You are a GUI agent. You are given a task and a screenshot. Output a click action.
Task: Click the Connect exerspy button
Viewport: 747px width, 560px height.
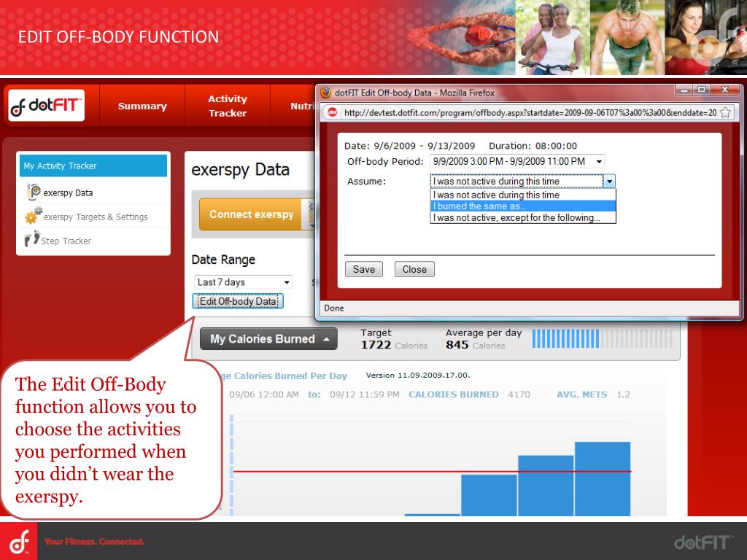[251, 214]
